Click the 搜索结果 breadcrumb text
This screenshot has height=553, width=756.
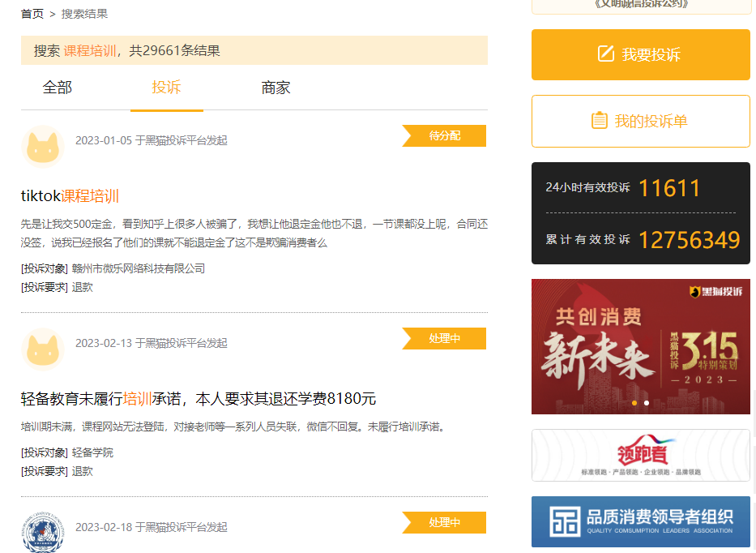click(x=84, y=14)
